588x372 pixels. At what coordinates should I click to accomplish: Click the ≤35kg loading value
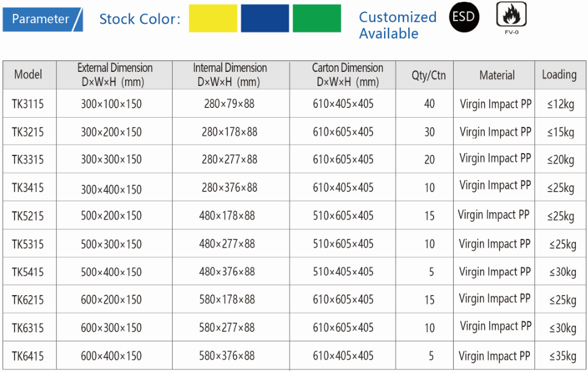(562, 357)
